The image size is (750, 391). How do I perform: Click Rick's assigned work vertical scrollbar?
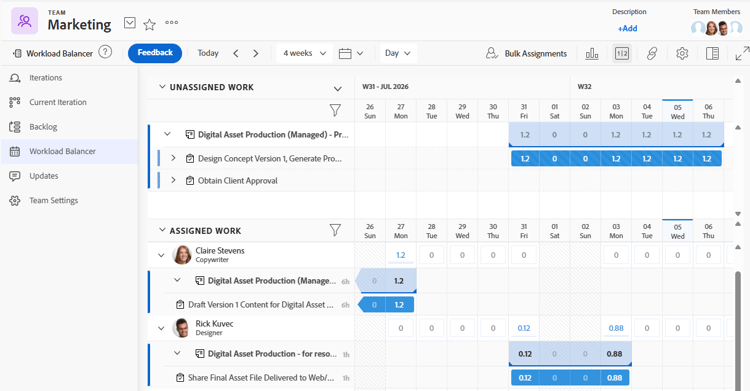(738, 330)
